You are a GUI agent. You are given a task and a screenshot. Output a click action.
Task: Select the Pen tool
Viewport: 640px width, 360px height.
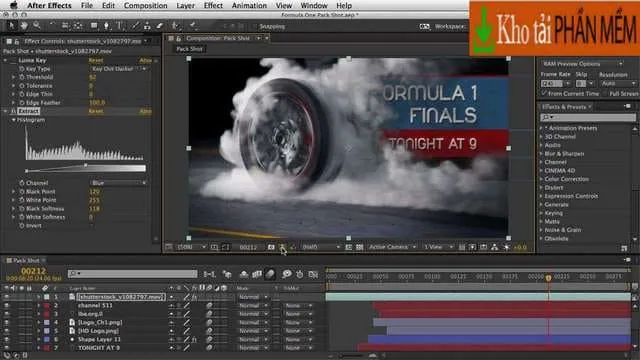pyautogui.click(x=106, y=26)
